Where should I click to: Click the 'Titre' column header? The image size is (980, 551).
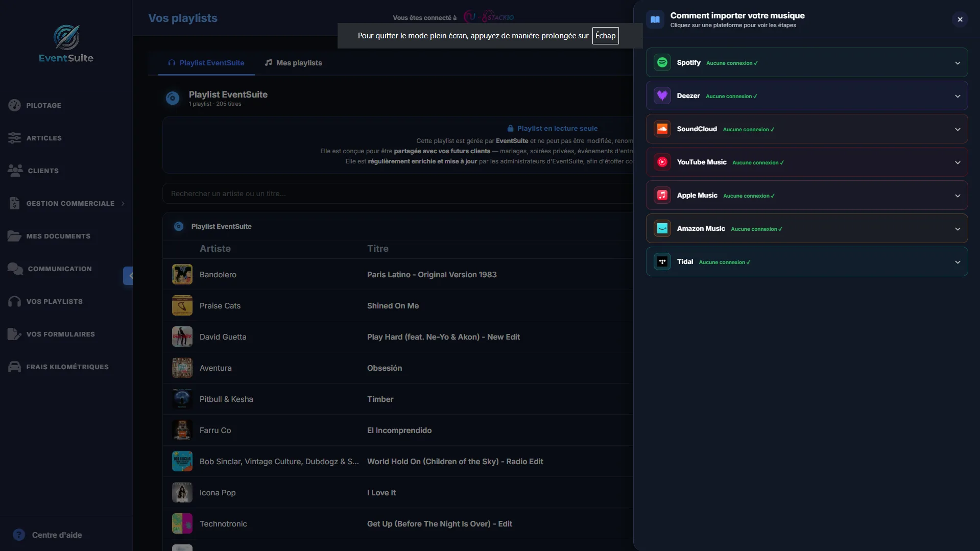(x=378, y=248)
